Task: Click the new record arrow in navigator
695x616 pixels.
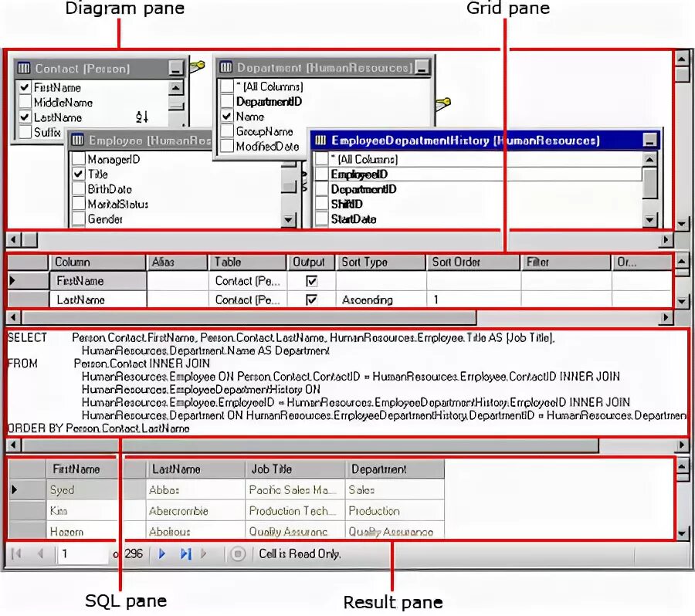Action: click(203, 553)
